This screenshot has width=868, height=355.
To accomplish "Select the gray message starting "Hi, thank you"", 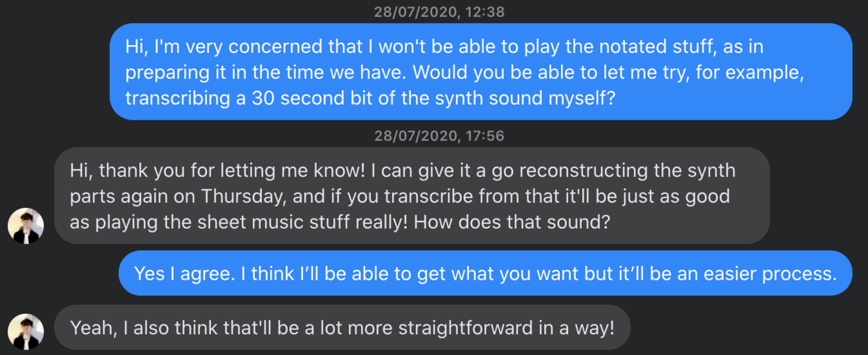I will coord(411,195).
